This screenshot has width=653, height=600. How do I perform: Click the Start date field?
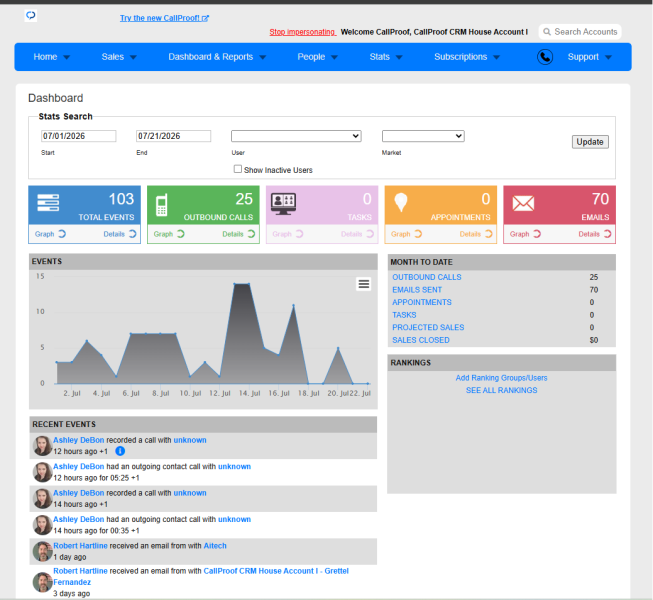[78, 136]
